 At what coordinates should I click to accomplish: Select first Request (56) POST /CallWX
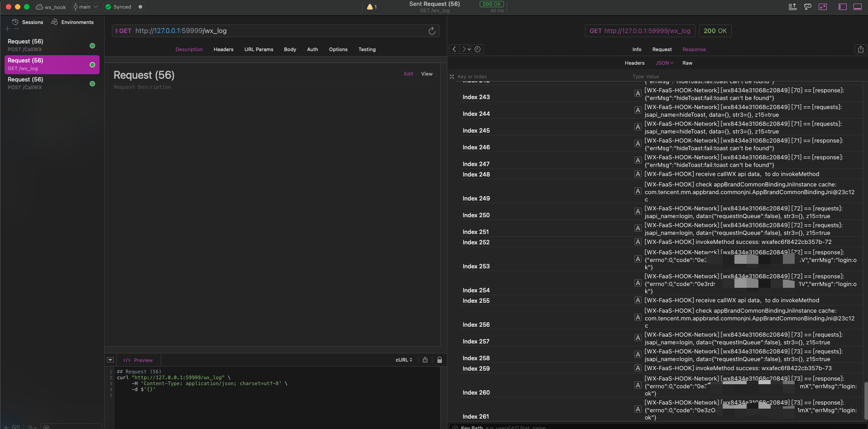(52, 45)
